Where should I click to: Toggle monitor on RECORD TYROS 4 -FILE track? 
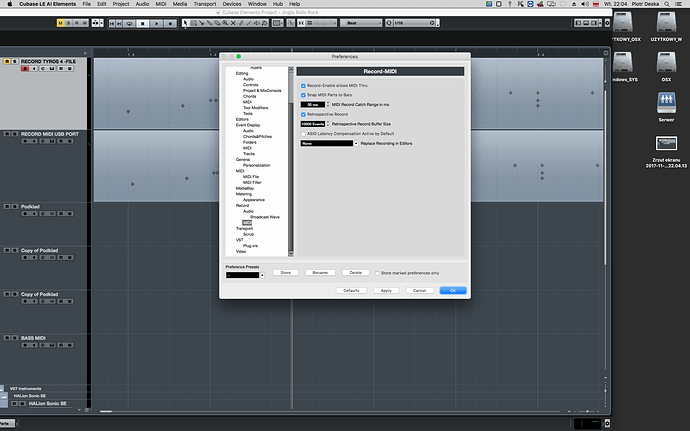pos(34,69)
